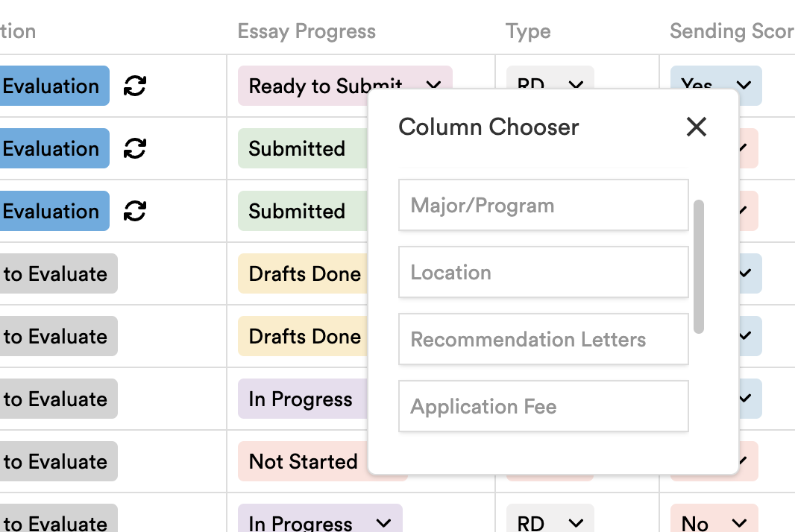Click refresh icon in third Evaluation row
Image resolution: width=795 pixels, height=532 pixels.
click(x=135, y=211)
